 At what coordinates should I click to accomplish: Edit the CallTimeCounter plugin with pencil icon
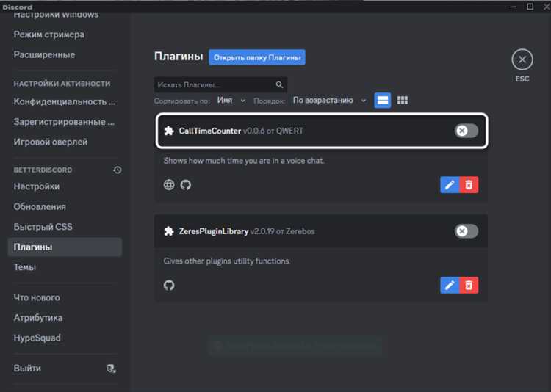click(x=450, y=184)
